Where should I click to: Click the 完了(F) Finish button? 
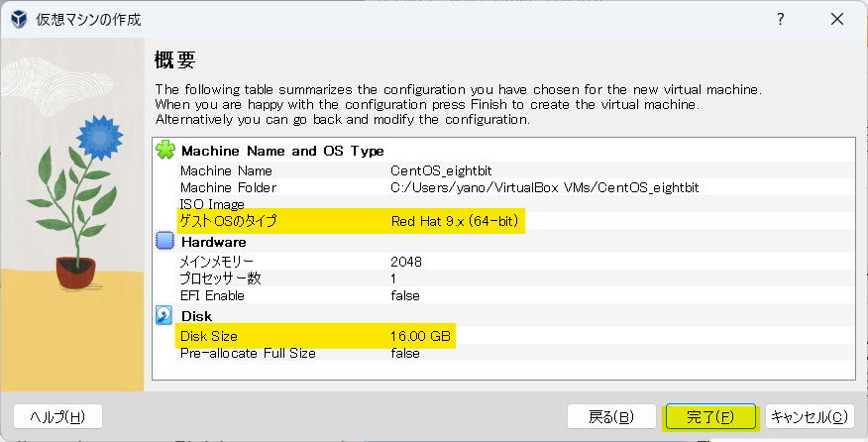coord(710,416)
